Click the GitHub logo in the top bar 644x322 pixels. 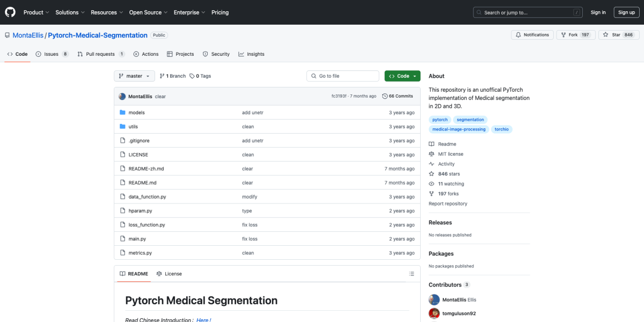pyautogui.click(x=10, y=12)
